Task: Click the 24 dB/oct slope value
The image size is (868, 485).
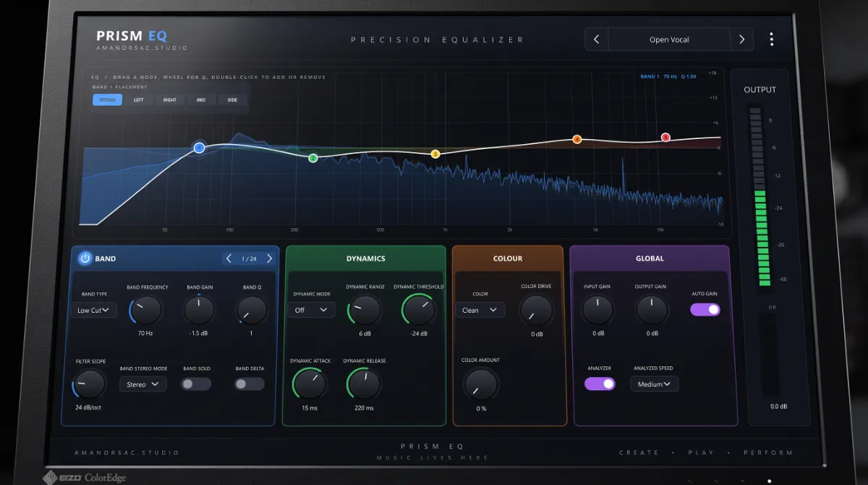Action: 88,408
